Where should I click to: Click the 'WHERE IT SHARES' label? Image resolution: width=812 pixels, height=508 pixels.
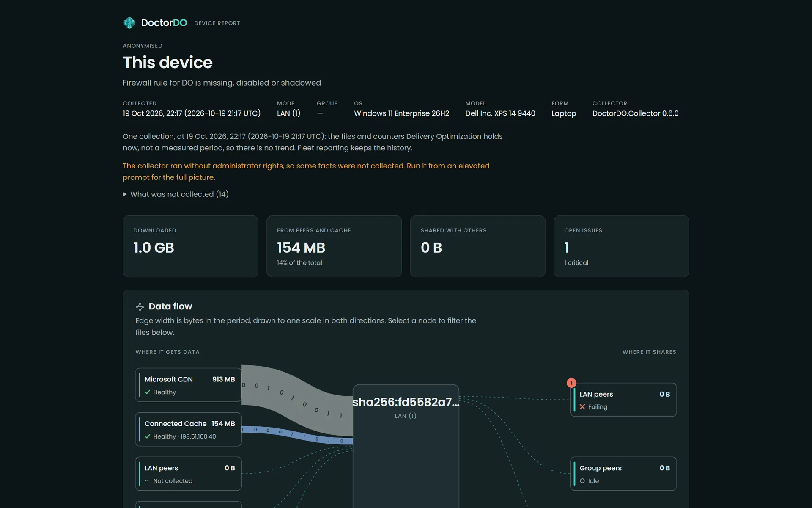(x=649, y=352)
